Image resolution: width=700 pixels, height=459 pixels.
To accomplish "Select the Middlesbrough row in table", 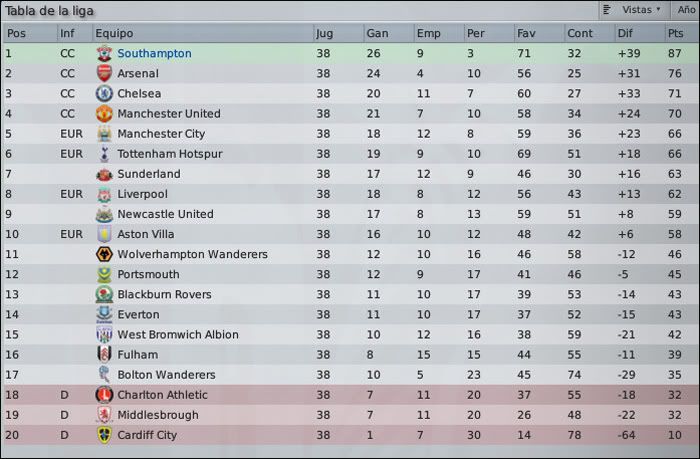I will pos(350,415).
